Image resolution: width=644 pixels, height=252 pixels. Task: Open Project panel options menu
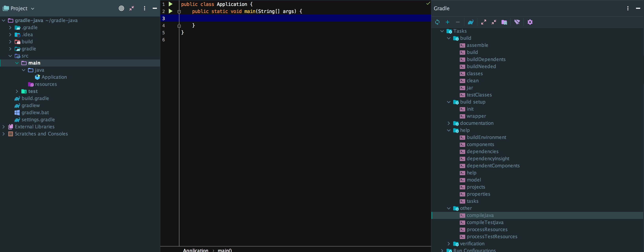click(145, 8)
